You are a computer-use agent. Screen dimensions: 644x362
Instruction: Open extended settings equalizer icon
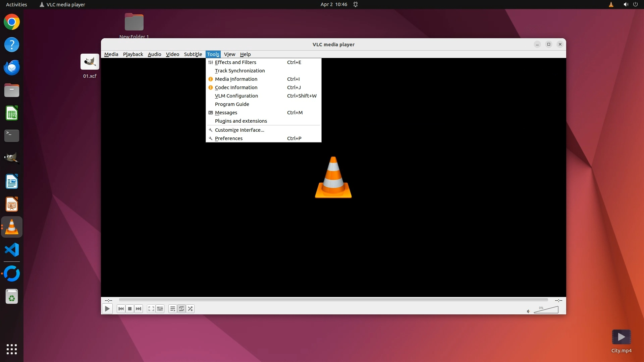(160, 309)
